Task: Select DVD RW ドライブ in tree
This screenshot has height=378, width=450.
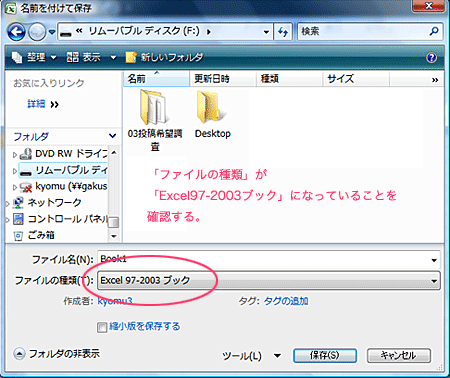Action: [63, 154]
